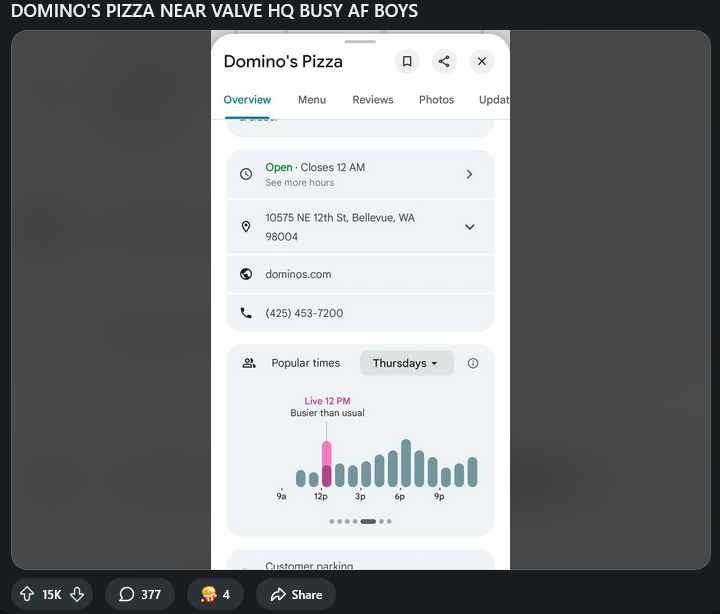This screenshot has width=720, height=614.
Task: Click the location pin icon
Action: pos(246,226)
